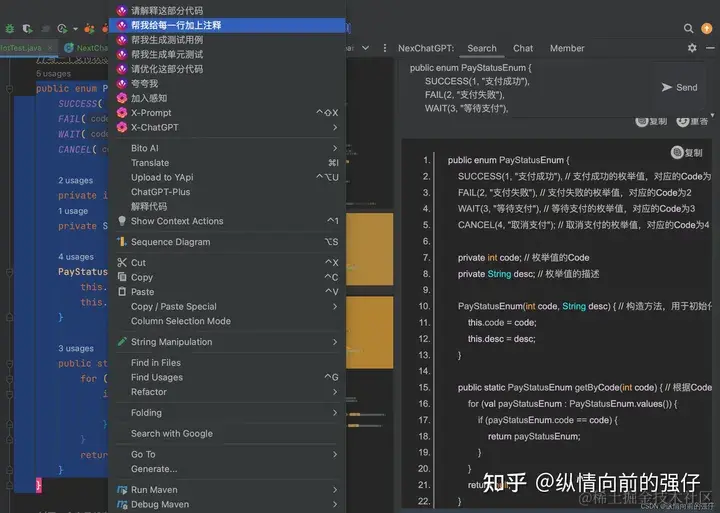Click the pink icon beside 加入感知
Image resolution: width=720 pixels, height=513 pixels.
coord(122,98)
